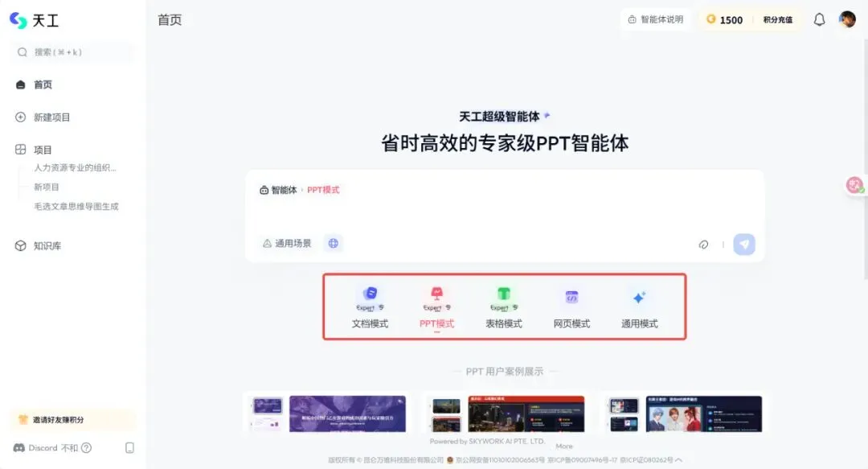Click the 天工超级智能体 title text
This screenshot has height=469, width=868.
499,117
